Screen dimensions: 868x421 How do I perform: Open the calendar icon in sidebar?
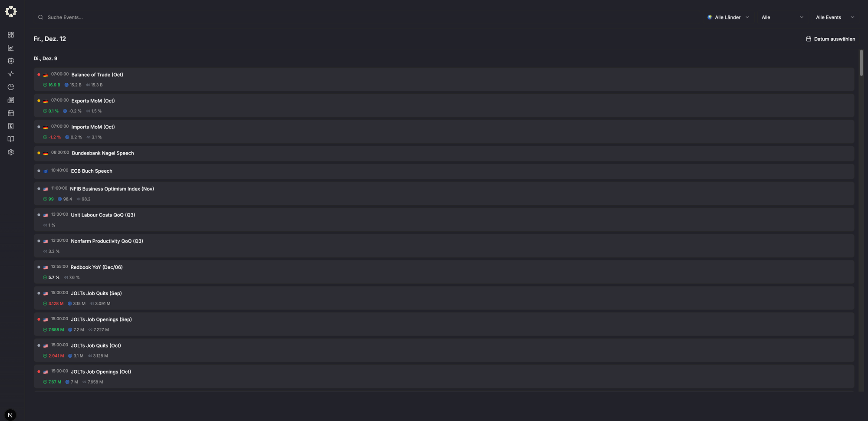[11, 113]
